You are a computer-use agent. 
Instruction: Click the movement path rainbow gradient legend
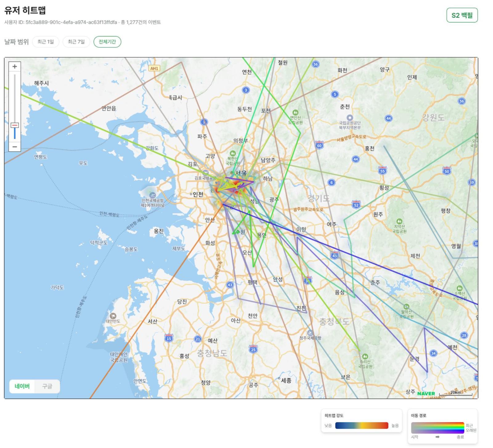click(x=437, y=428)
